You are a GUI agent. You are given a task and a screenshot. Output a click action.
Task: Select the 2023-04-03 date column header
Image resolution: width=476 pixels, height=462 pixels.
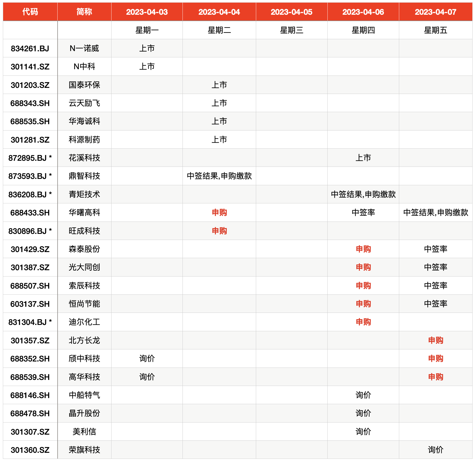(x=147, y=12)
